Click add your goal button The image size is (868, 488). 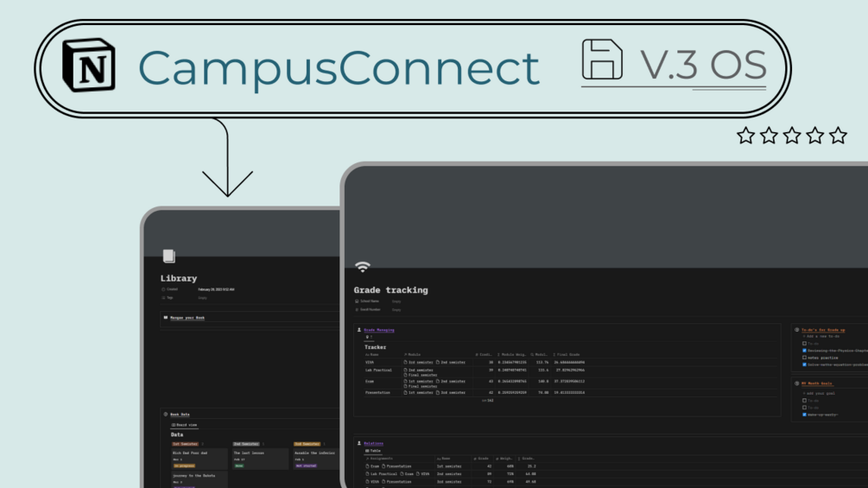pyautogui.click(x=819, y=393)
